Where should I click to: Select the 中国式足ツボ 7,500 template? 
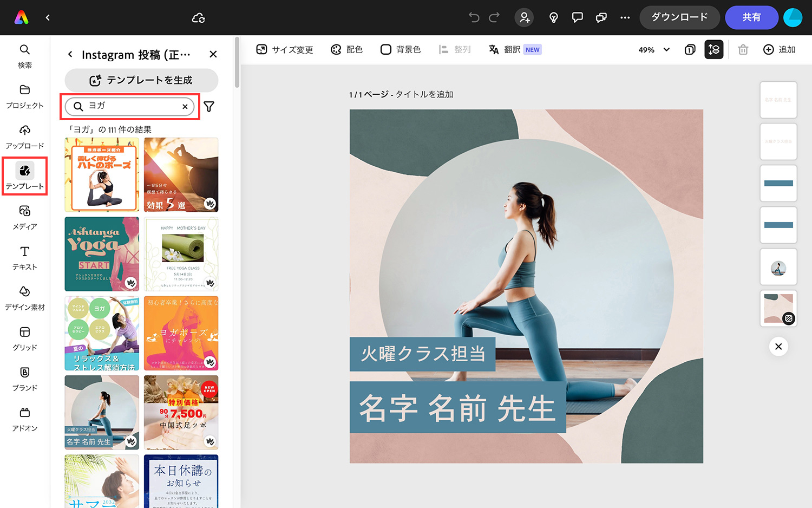181,413
